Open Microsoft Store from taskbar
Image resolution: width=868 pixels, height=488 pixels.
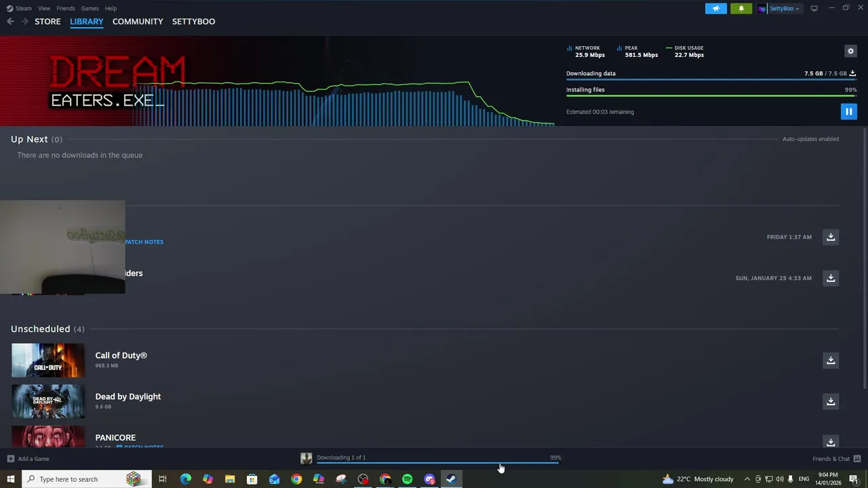252,479
